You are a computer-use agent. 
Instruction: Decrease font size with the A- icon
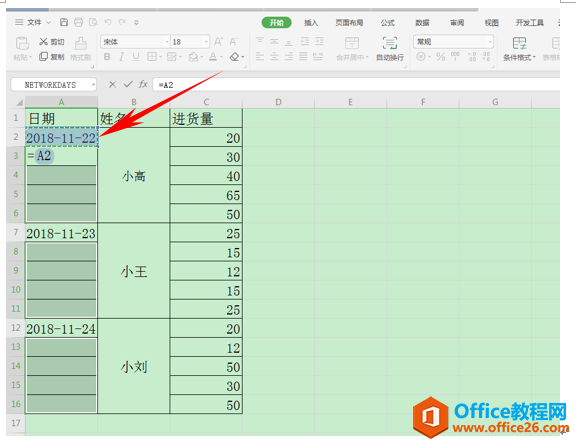coord(233,42)
